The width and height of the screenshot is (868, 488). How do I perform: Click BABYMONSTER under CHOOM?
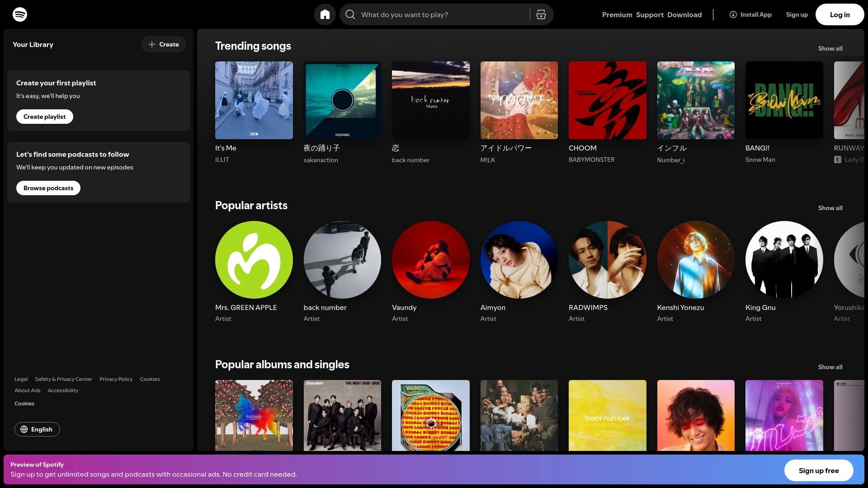(x=591, y=160)
